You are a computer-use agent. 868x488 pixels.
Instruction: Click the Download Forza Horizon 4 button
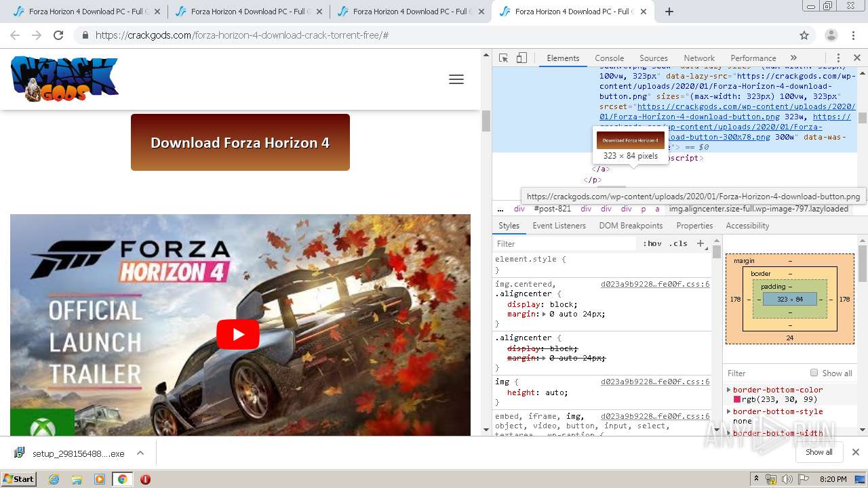coord(240,142)
